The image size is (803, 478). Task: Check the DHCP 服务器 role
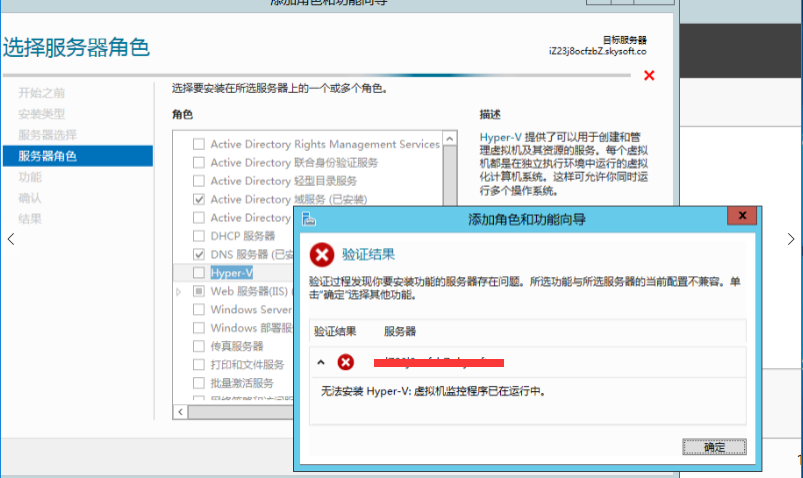[199, 236]
